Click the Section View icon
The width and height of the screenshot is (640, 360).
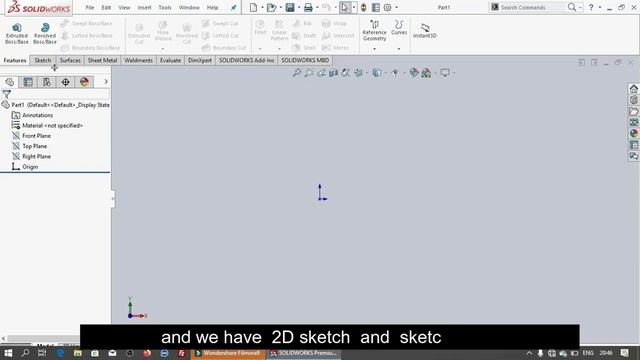point(333,73)
